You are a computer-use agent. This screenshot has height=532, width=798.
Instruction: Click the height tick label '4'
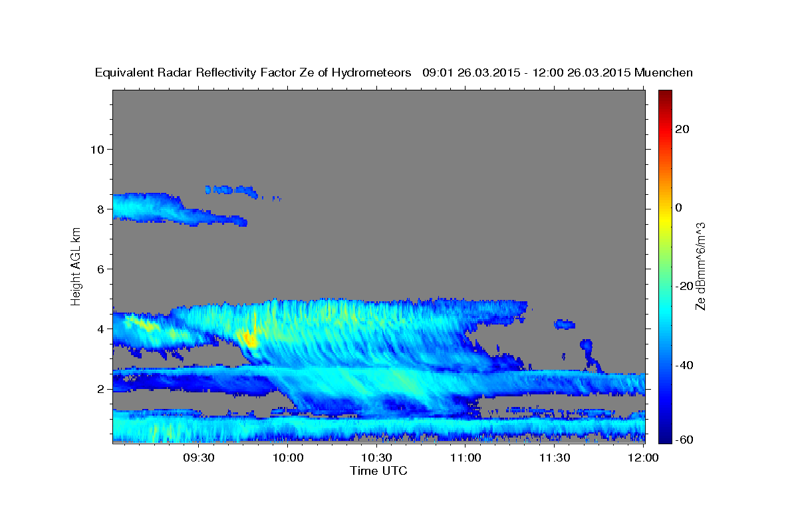[x=101, y=329]
